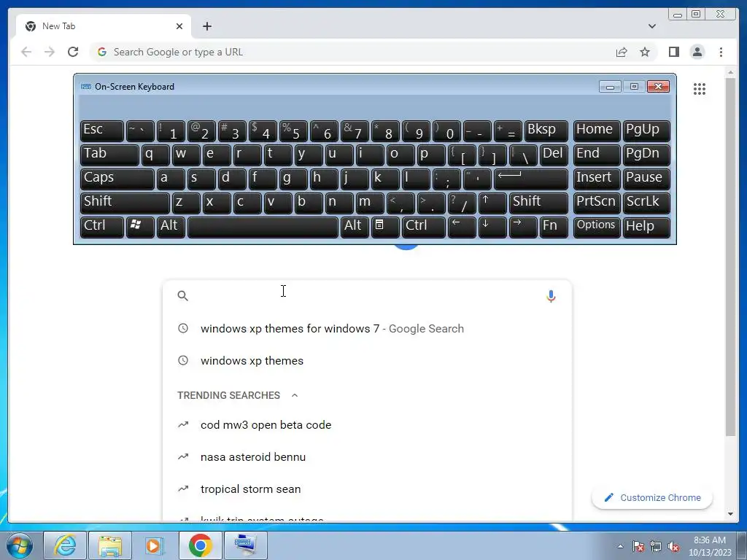Screen dimensions: 747x560
Task: Toggle right Shift key
Action: point(539,202)
